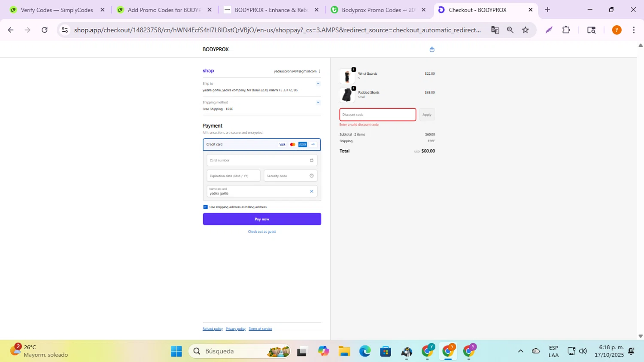The image size is (644, 362).
Task: Click the taskbar search box
Action: [240, 351]
